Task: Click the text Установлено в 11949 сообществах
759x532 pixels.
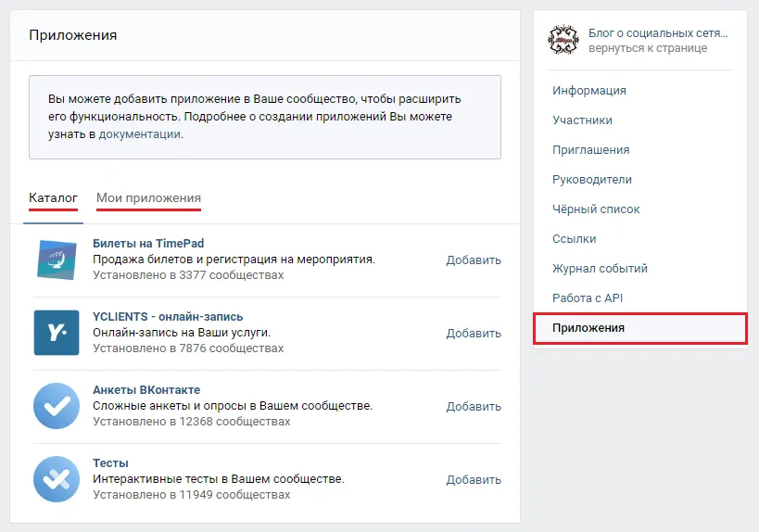Action: point(191,494)
